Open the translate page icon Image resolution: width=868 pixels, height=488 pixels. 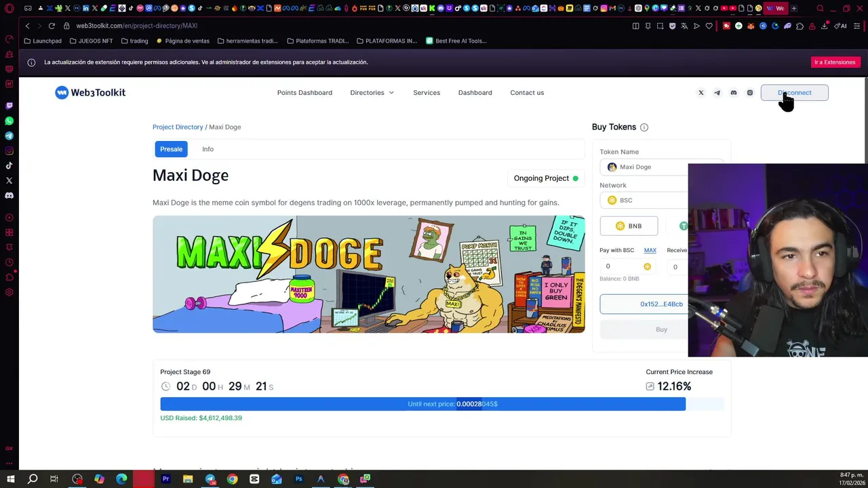pos(684,26)
